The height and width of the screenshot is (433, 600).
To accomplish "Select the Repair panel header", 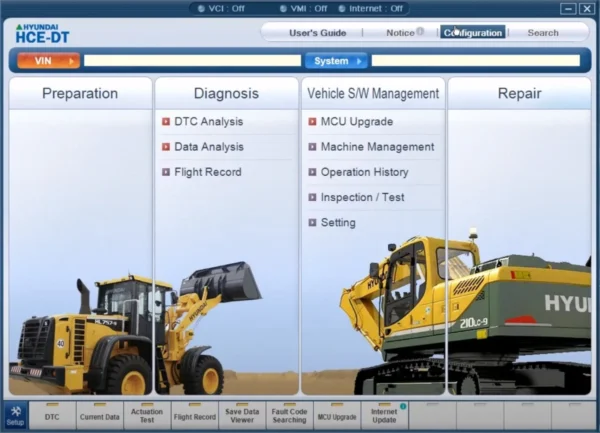I will pos(519,93).
